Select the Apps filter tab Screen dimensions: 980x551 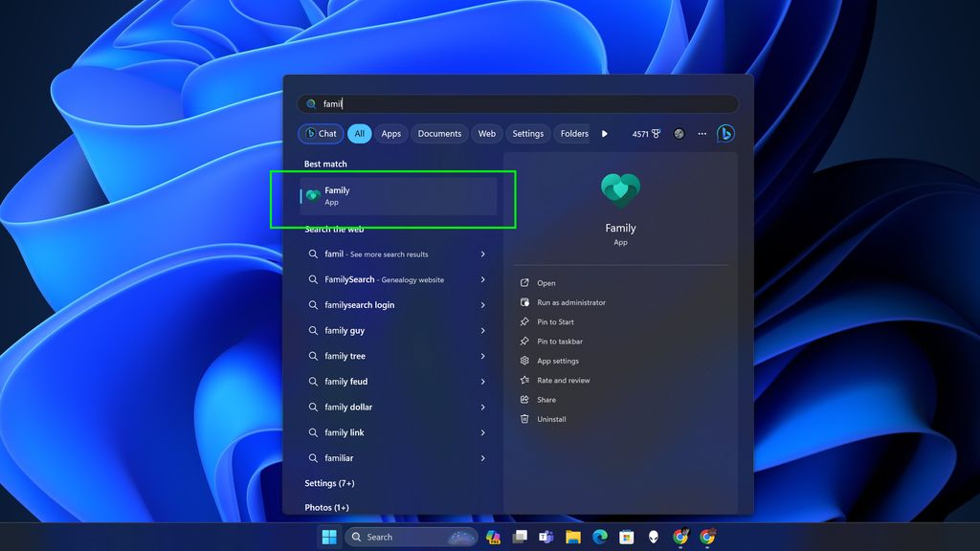(390, 134)
